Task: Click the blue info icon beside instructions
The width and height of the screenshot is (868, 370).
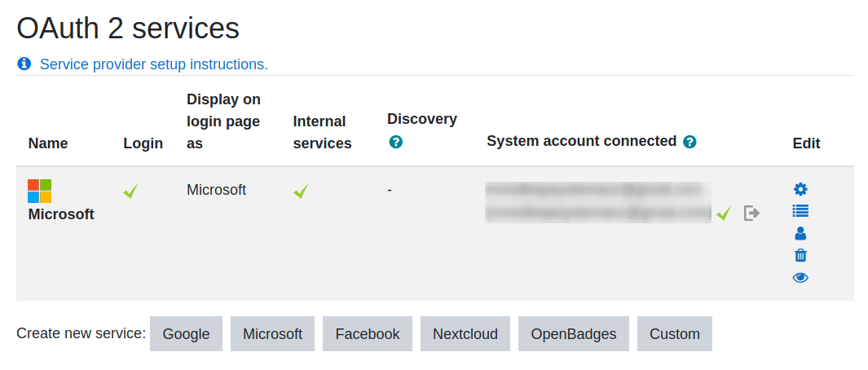Action: click(24, 64)
